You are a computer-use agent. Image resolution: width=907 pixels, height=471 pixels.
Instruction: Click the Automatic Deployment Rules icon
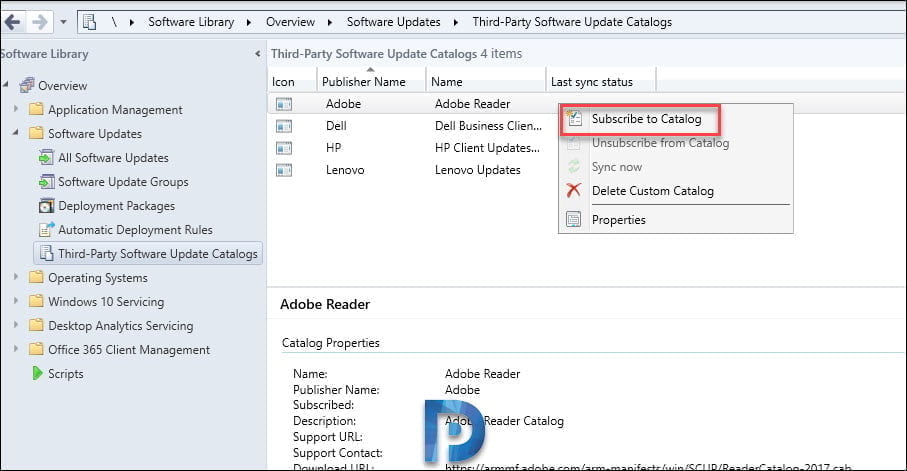tap(46, 229)
